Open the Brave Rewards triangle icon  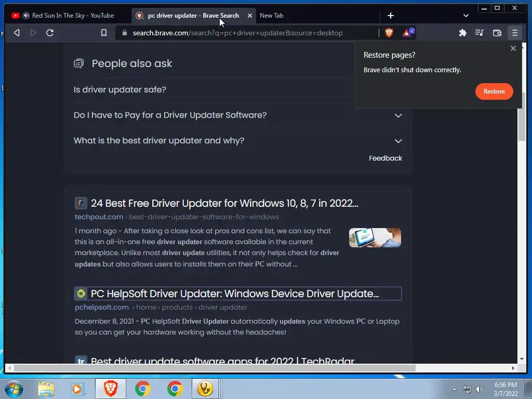(408, 33)
